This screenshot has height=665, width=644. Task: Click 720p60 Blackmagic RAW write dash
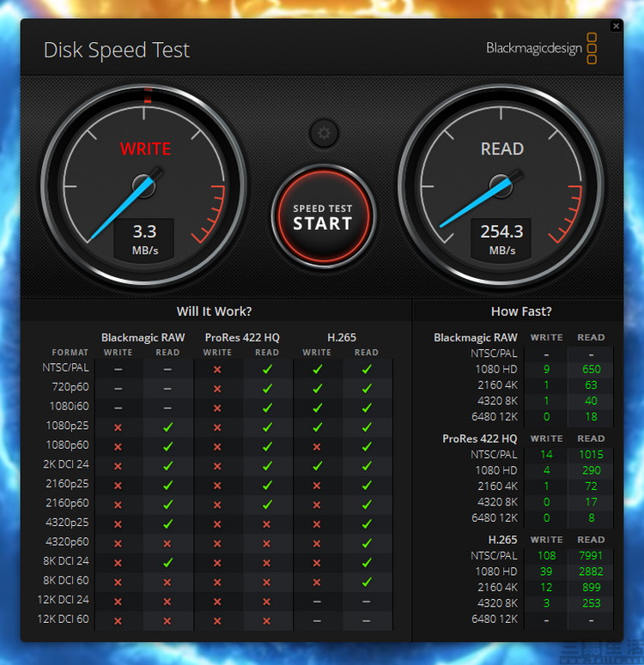point(118,389)
